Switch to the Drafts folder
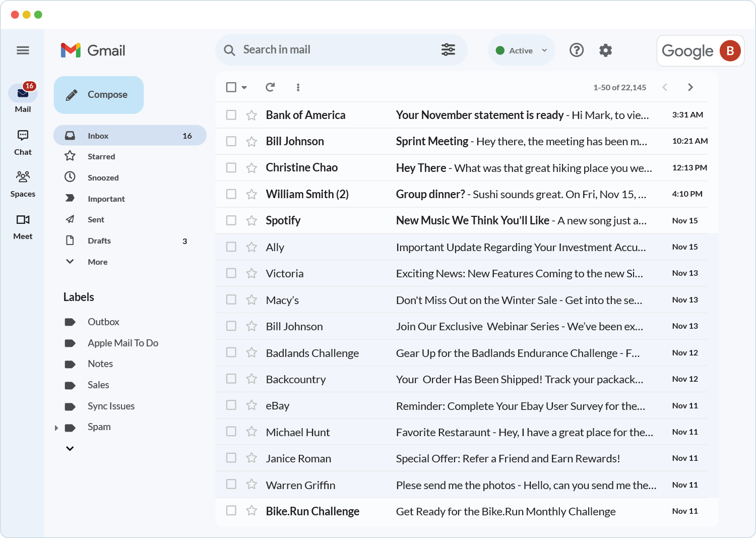Viewport: 756px width, 538px height. click(99, 241)
